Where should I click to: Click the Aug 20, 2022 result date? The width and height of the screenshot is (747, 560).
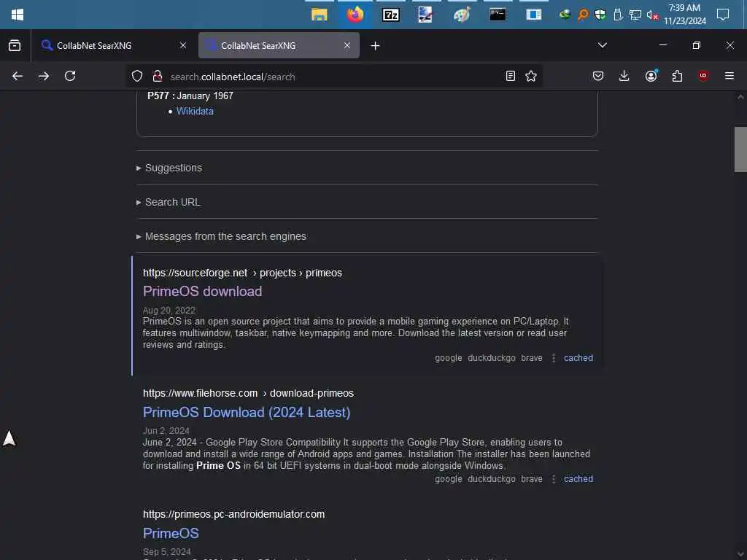pos(169,310)
